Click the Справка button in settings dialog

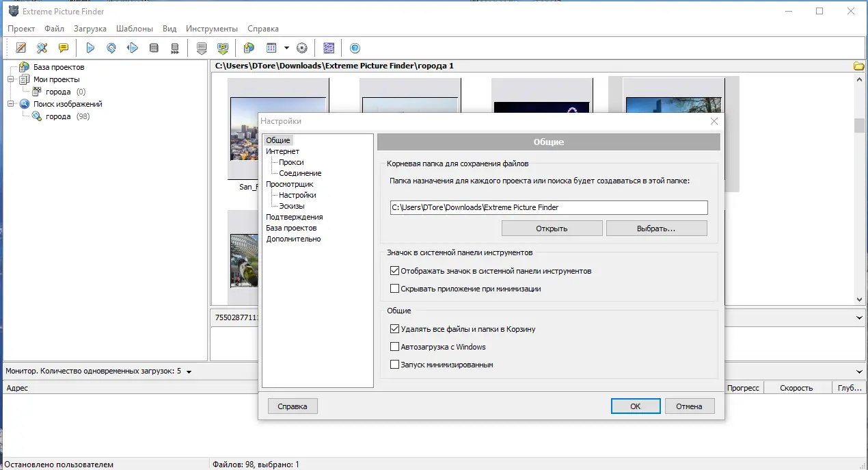[x=293, y=406]
